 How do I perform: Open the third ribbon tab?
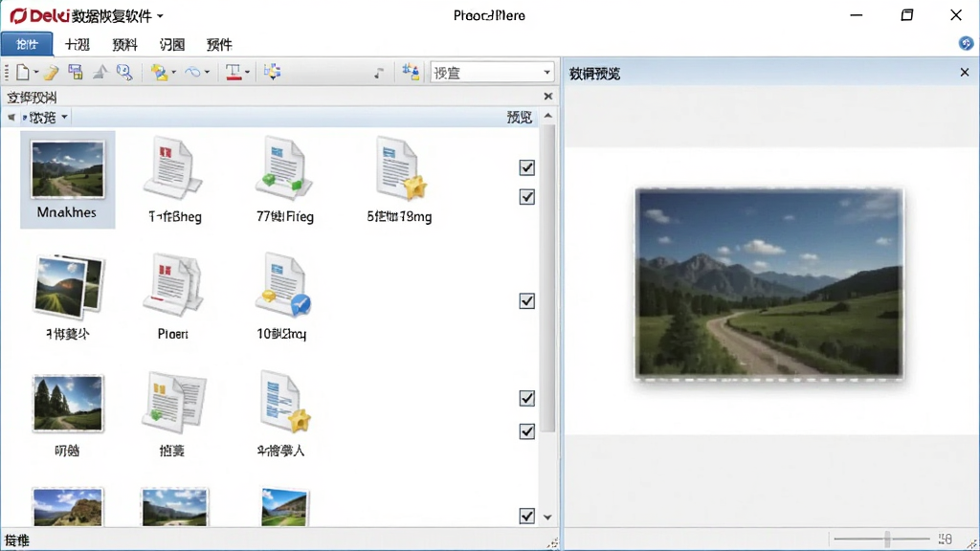point(124,44)
